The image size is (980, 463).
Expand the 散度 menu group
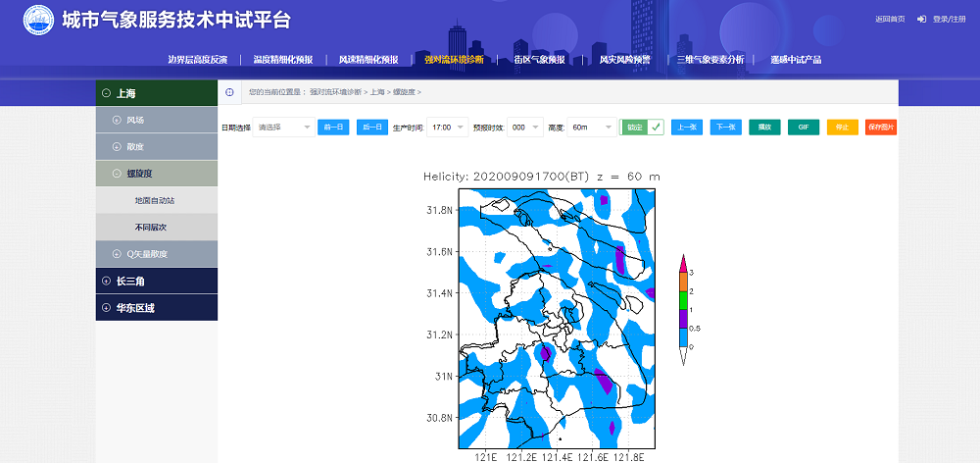[x=157, y=147]
